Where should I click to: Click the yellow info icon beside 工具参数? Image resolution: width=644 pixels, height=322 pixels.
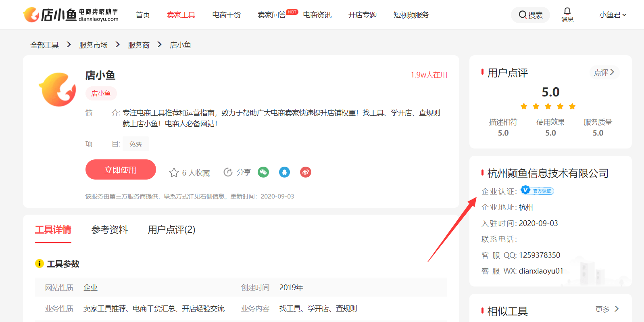coord(40,263)
